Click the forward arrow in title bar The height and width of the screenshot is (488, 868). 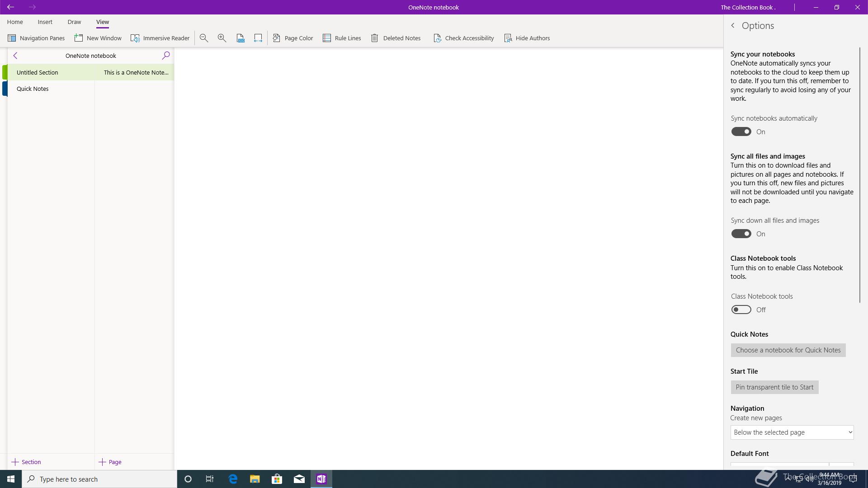click(x=32, y=7)
